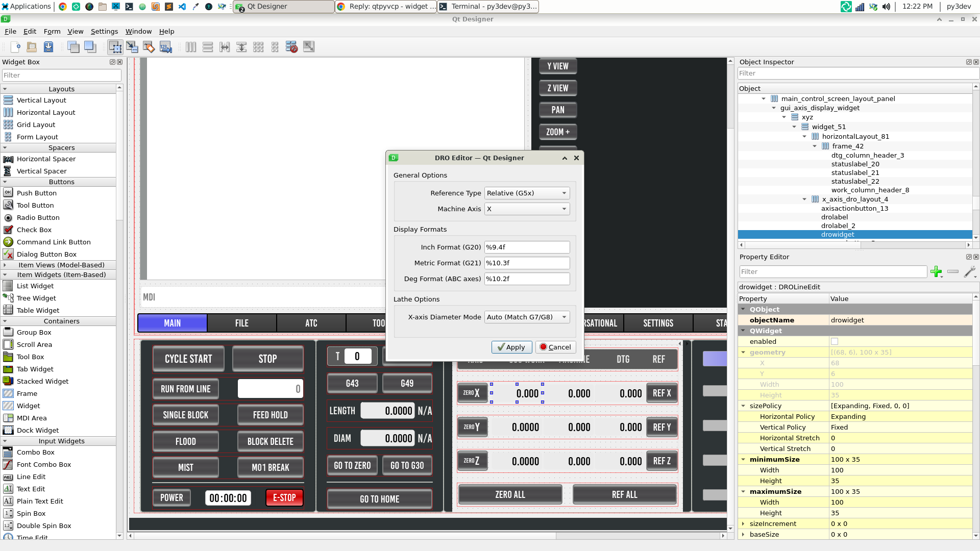
Task: Click the Send to Back icon
Action: [x=73, y=47]
